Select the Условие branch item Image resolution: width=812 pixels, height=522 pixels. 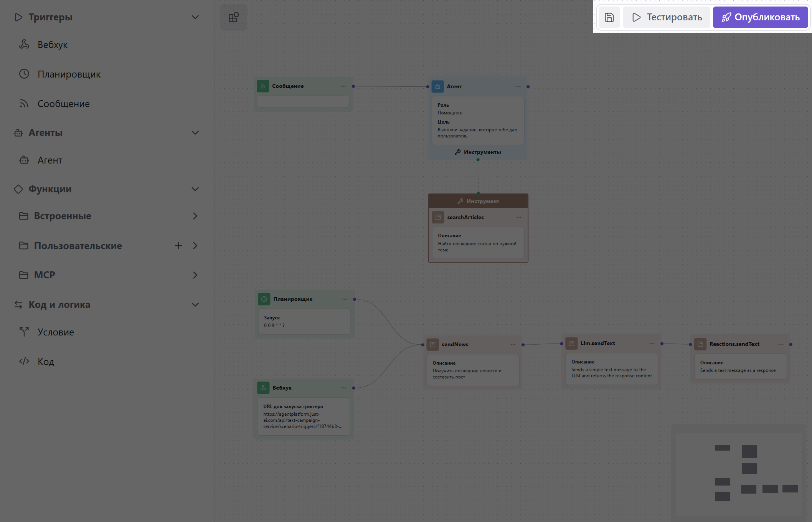tap(56, 332)
